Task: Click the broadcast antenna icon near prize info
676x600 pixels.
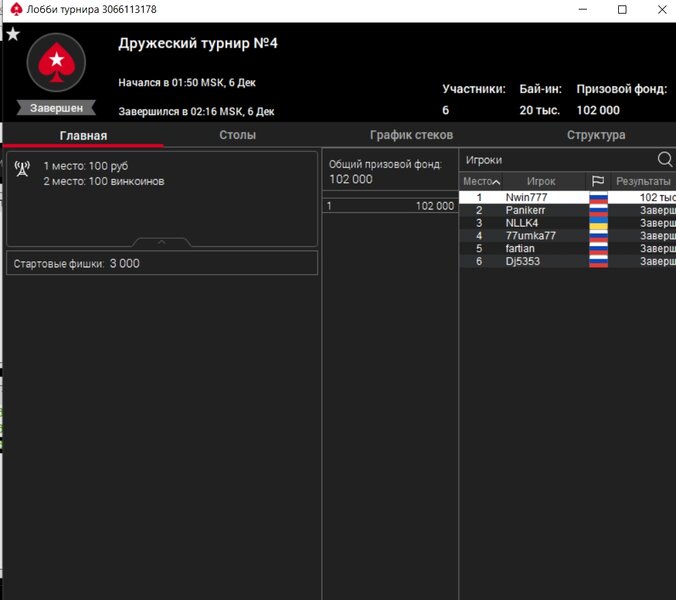Action: click(23, 168)
